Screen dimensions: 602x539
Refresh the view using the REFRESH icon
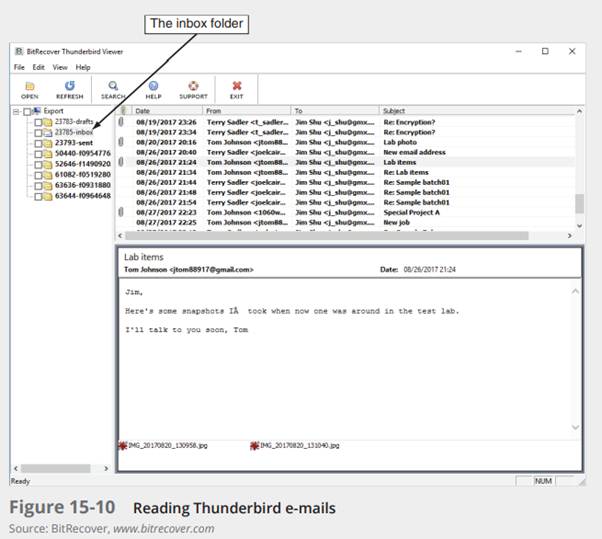click(x=69, y=90)
